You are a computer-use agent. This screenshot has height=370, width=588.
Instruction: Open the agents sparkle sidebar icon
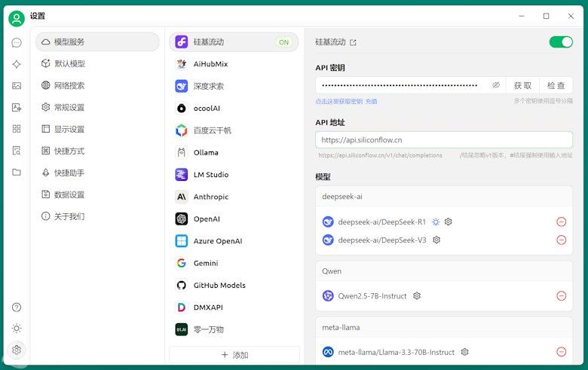[x=17, y=64]
